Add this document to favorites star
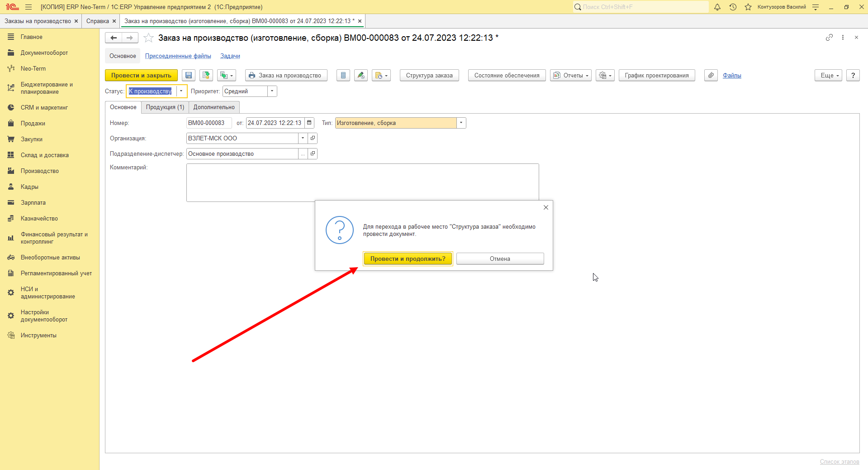The image size is (868, 470). pos(148,38)
